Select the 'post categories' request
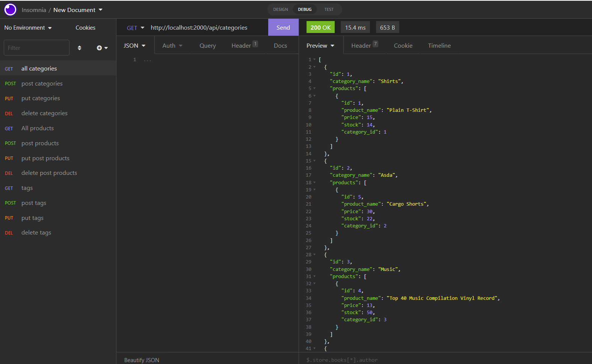592x364 pixels. tap(58, 83)
